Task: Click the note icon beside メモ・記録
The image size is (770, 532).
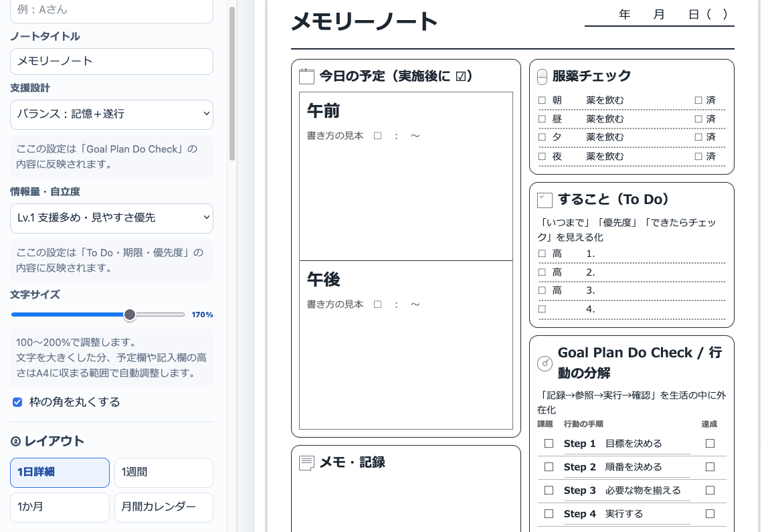Action: (306, 462)
